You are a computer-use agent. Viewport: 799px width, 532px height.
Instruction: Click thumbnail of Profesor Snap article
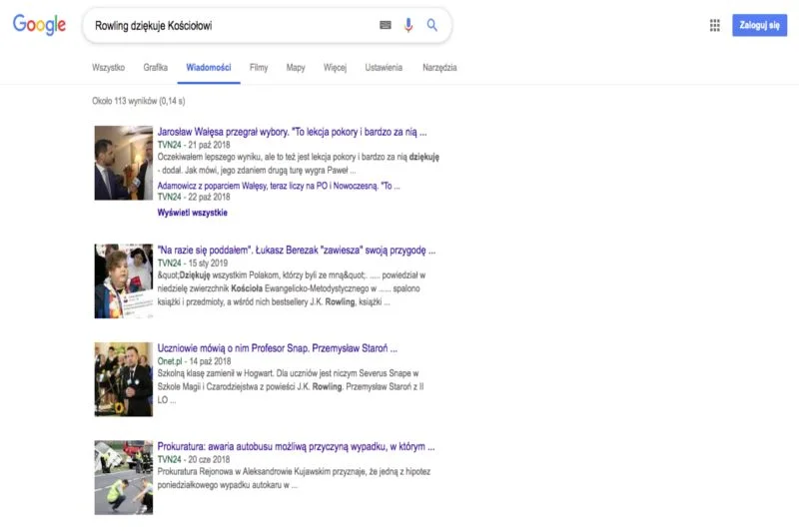pos(123,379)
